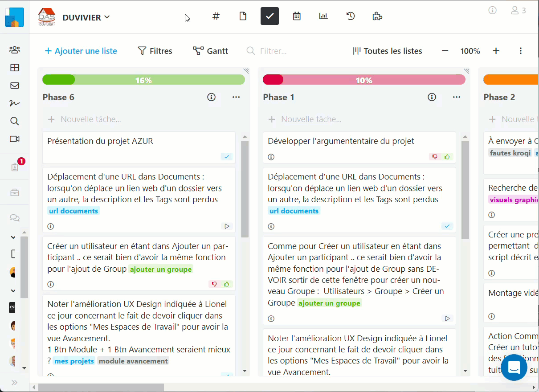Switch to the Gantt view

pos(211,51)
